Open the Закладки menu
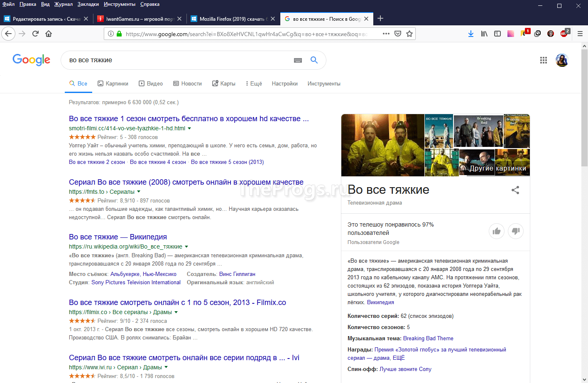 (88, 4)
